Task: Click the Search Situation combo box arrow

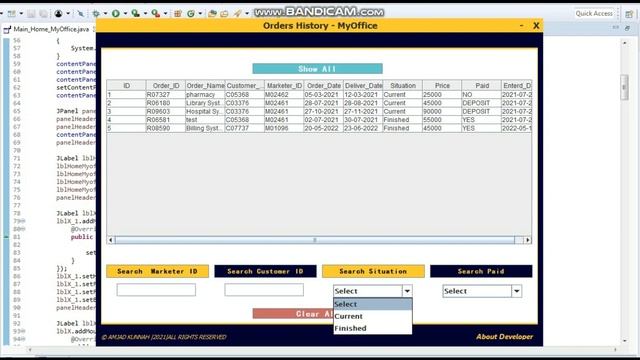Action: (407, 291)
